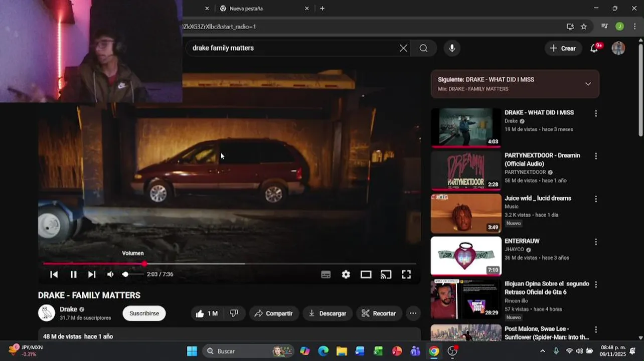Open the Crear menu
This screenshot has height=361, width=644.
pos(563,48)
